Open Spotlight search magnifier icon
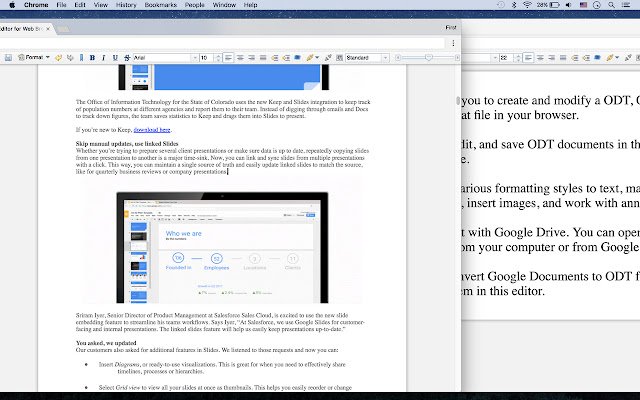The image size is (640, 400). click(611, 5)
